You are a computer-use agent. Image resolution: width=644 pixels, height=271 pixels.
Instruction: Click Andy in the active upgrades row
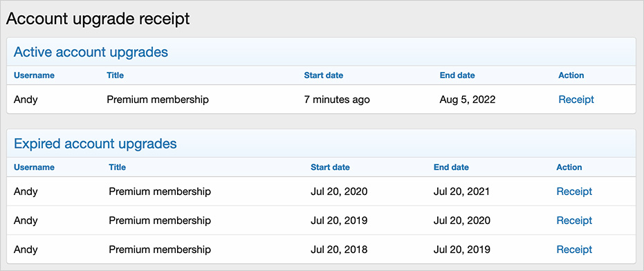pos(26,100)
